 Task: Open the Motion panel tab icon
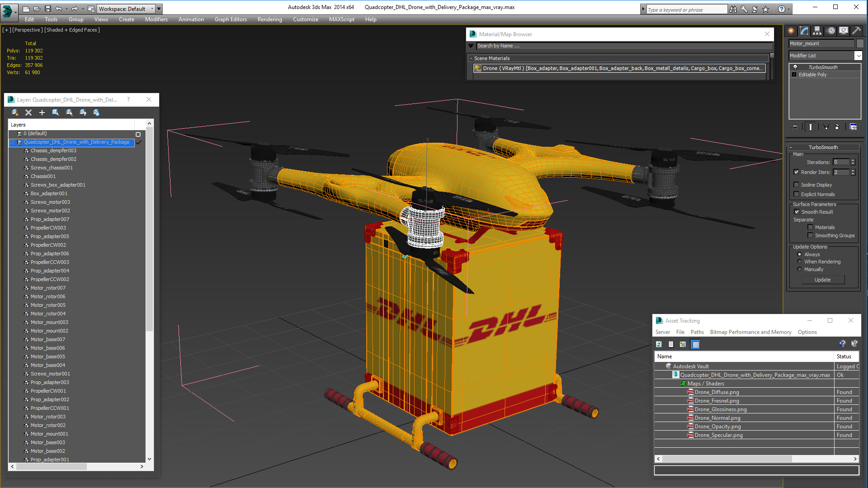tap(831, 31)
